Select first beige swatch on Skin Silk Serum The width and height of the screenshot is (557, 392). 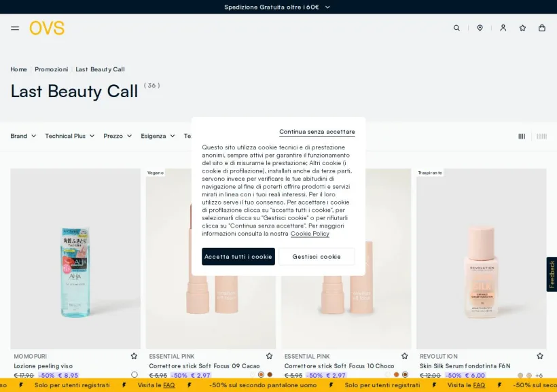(x=520, y=375)
